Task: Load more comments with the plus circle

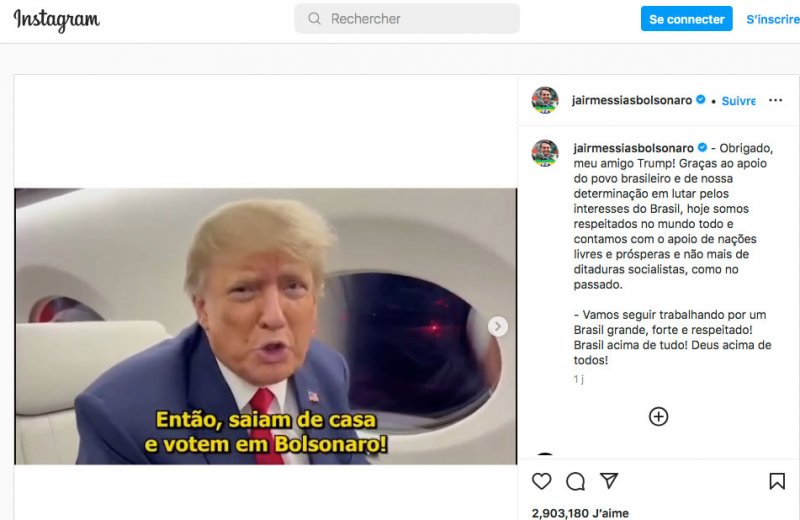Action: point(658,416)
